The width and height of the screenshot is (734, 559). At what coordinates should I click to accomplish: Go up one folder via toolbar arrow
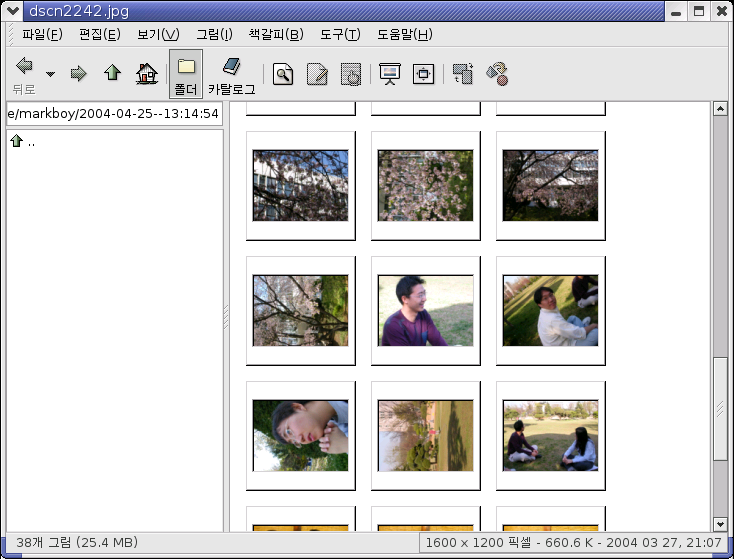coord(112,73)
